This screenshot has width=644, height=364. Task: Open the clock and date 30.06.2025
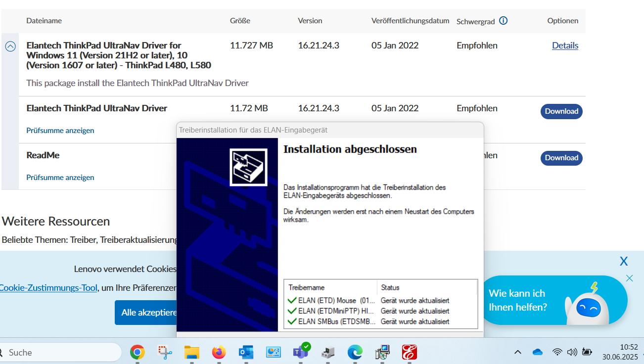coord(620,352)
